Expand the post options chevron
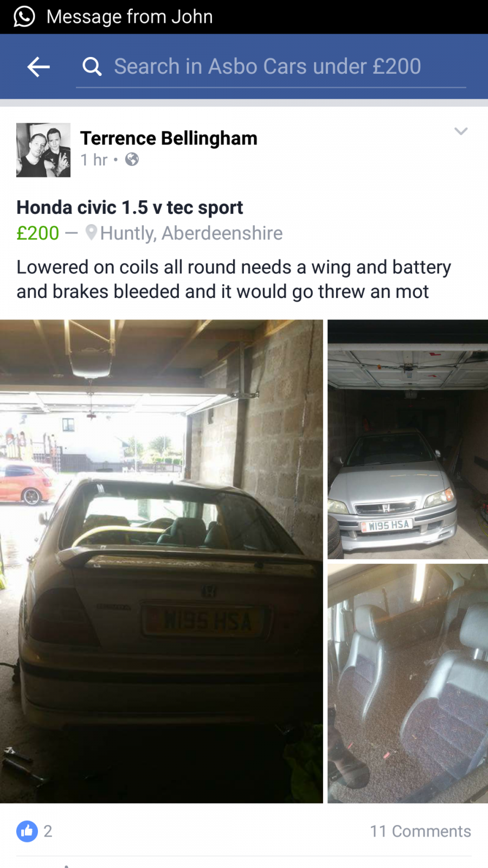This screenshot has width=488, height=868. [461, 131]
